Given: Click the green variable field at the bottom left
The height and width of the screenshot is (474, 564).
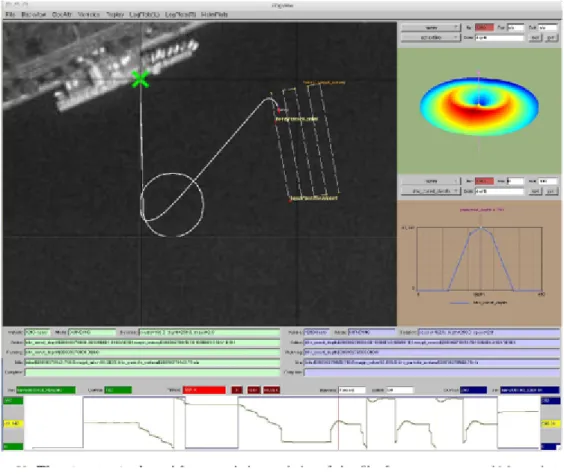Looking at the screenshot, I should point(46,390).
